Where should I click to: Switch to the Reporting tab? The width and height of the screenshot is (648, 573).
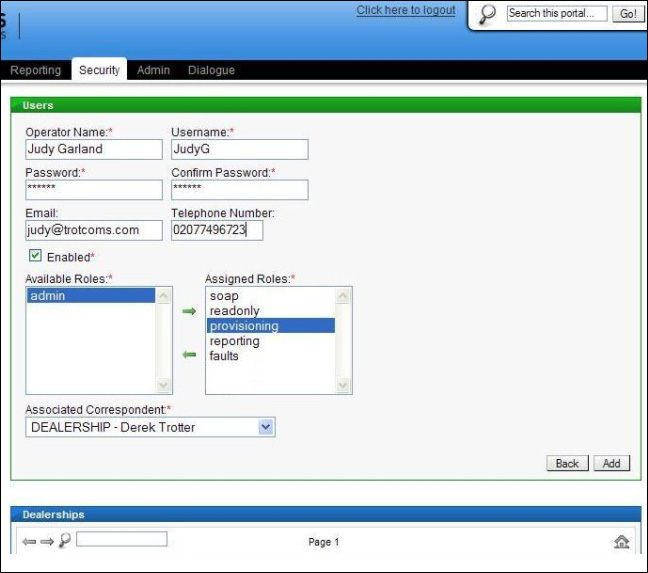click(35, 70)
